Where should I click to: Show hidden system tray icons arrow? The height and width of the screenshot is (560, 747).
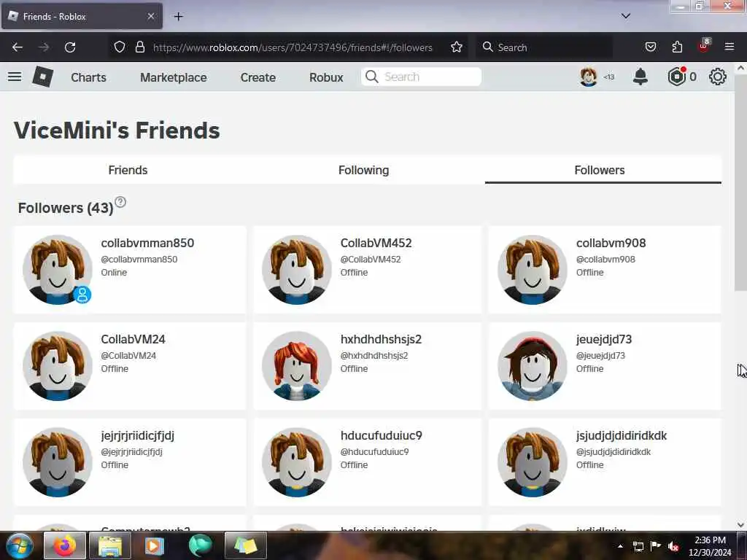[x=620, y=546]
